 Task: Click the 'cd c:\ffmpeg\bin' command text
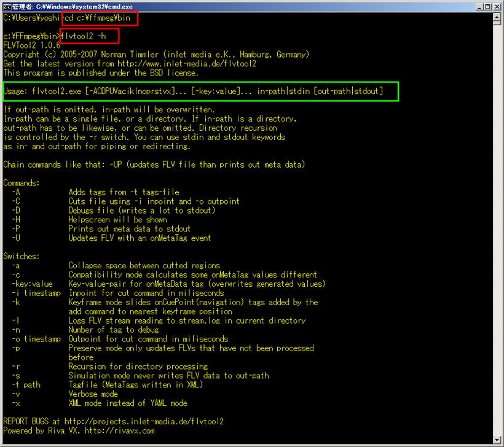click(x=97, y=18)
